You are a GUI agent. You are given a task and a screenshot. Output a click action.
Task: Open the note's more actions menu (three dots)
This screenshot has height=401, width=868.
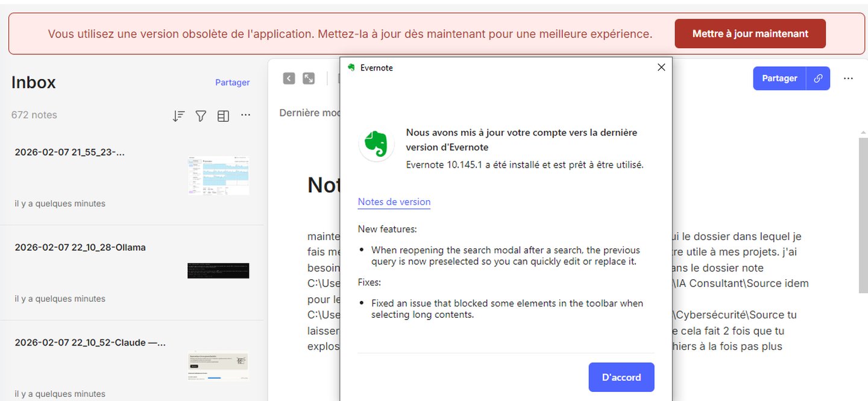(x=848, y=78)
